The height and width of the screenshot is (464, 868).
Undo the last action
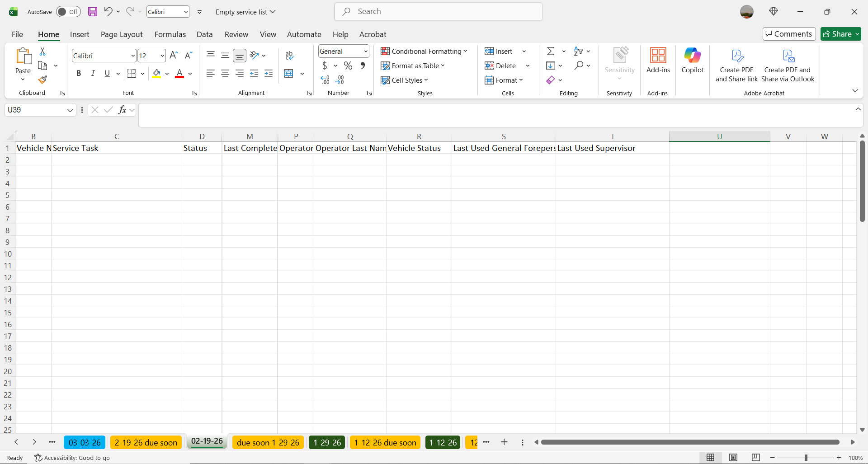pyautogui.click(x=108, y=12)
